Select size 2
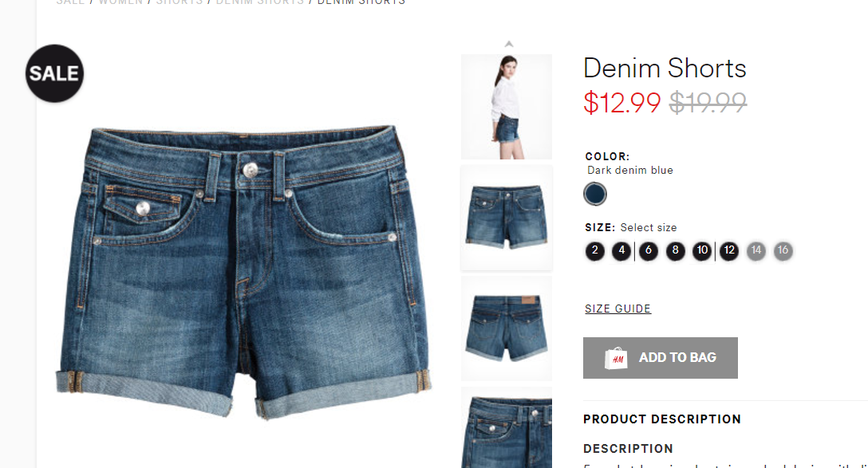 pyautogui.click(x=594, y=250)
